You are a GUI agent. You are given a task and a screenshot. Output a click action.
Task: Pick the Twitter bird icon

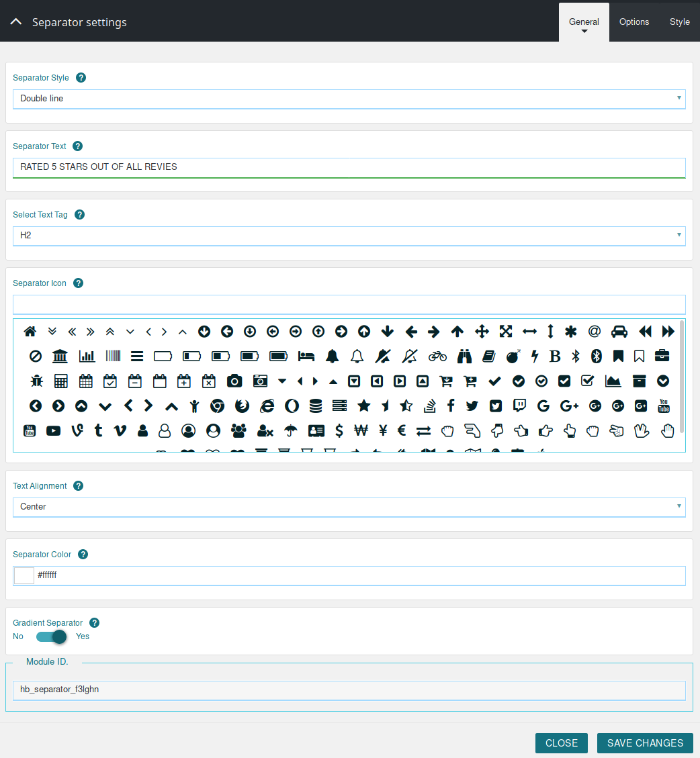point(472,406)
